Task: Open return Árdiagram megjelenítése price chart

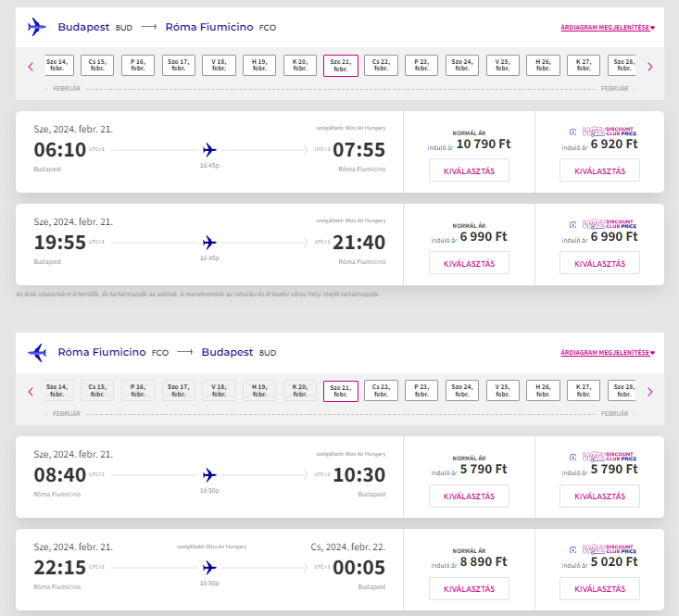Action: tap(608, 353)
